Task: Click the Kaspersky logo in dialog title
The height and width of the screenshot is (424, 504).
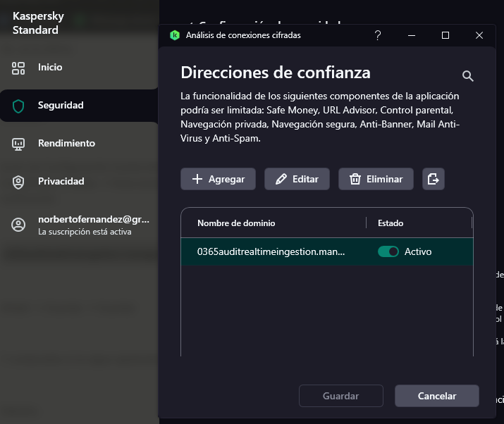Action: tap(175, 35)
